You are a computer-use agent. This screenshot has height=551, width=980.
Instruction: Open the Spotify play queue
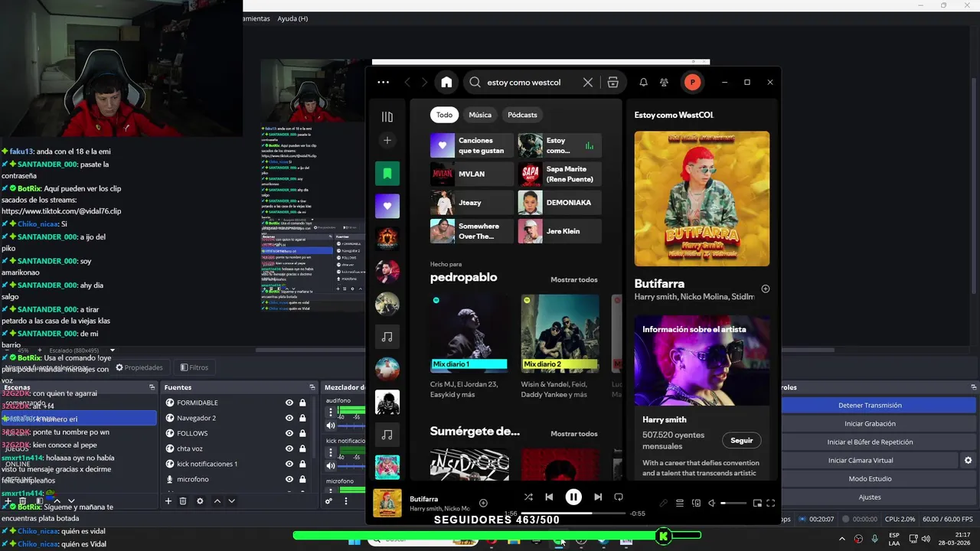click(679, 503)
